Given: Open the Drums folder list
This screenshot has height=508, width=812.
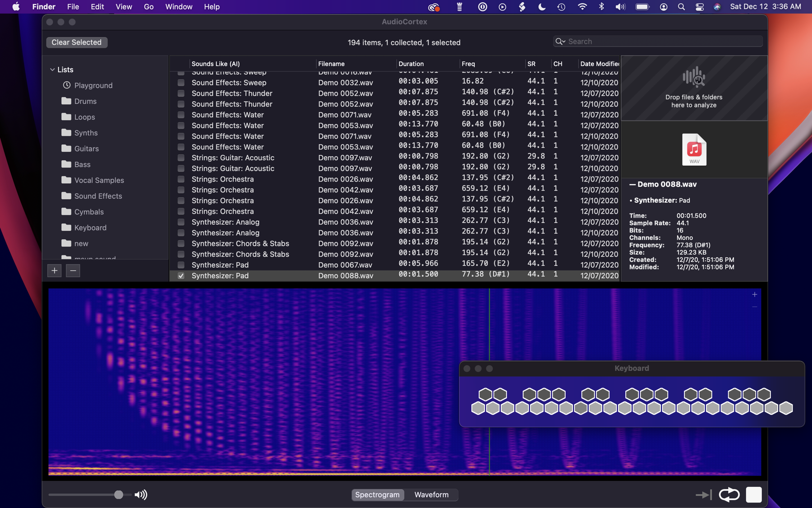Looking at the screenshot, I should point(85,101).
